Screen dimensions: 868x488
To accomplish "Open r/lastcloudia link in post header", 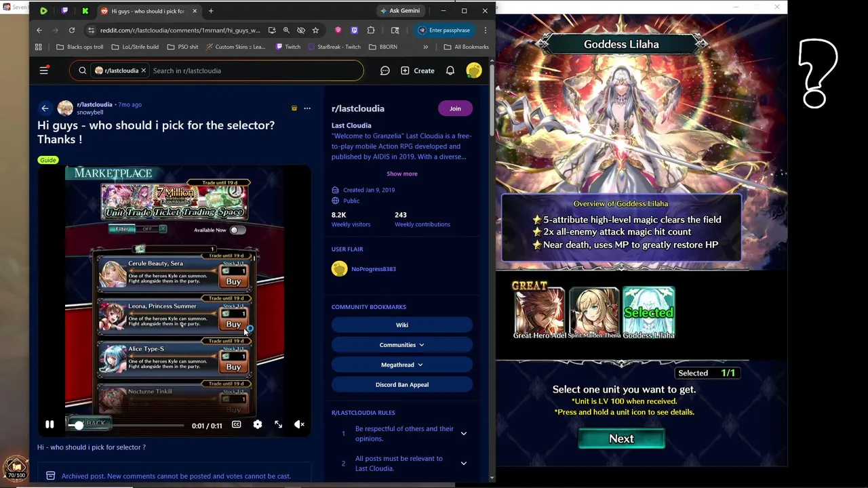I will pos(94,104).
